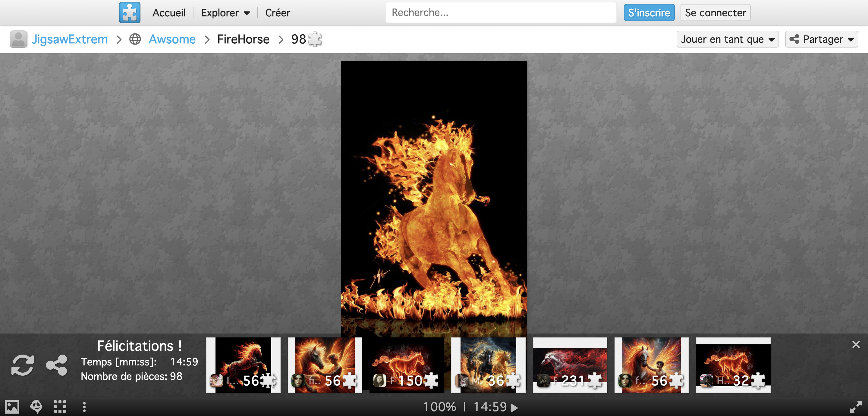Click the background color palette icon
868x416 pixels.
coord(36,407)
